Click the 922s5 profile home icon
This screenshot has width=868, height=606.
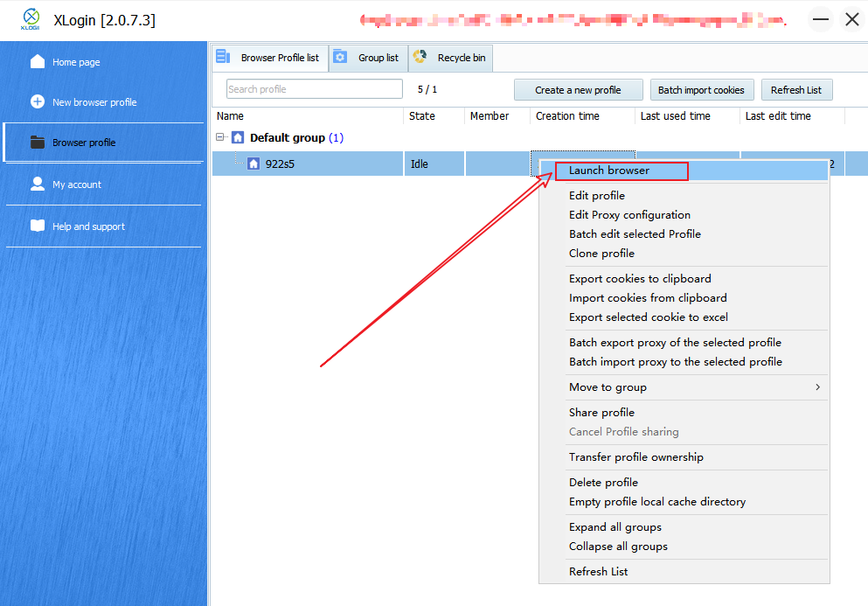[x=253, y=164]
